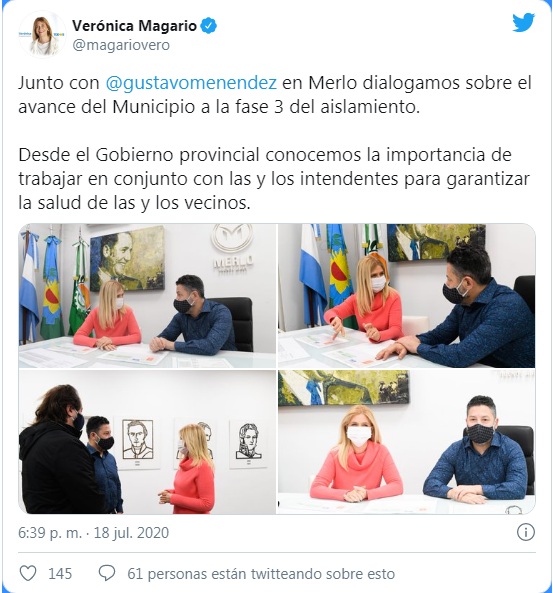
Task: Click the 145 likes count
Action: click(60, 574)
